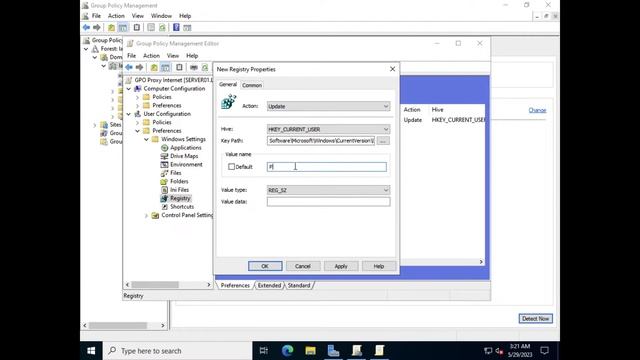
Task: Toggle console tree icon in Group Policy Management toolbar
Action: [x=122, y=27]
